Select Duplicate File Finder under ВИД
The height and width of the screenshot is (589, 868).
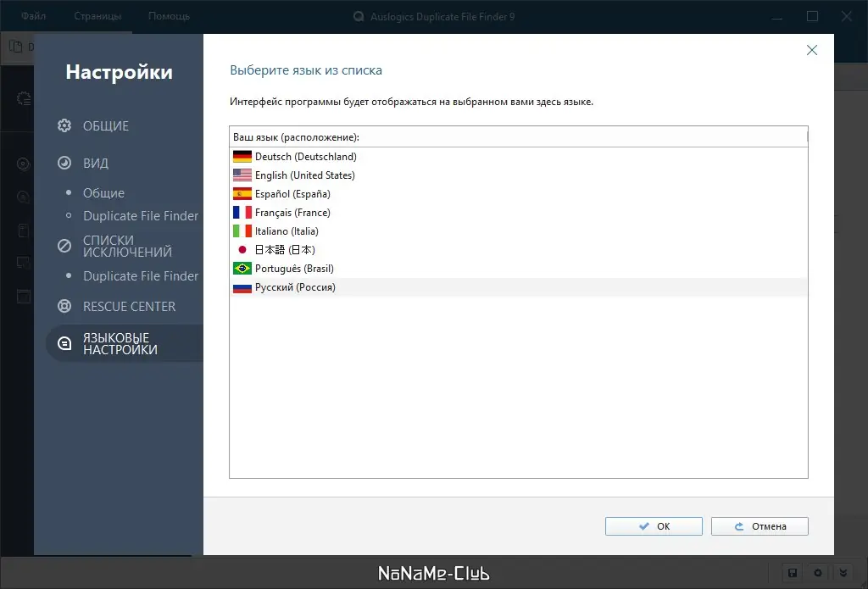(141, 216)
